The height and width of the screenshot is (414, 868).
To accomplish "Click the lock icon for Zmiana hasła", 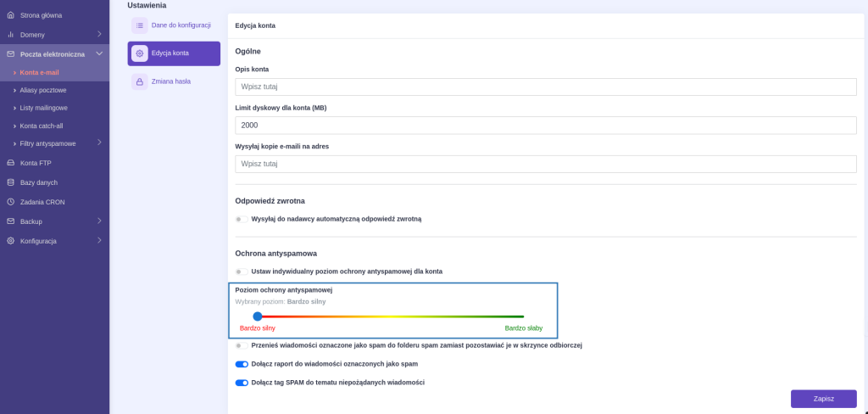I will pos(140,81).
